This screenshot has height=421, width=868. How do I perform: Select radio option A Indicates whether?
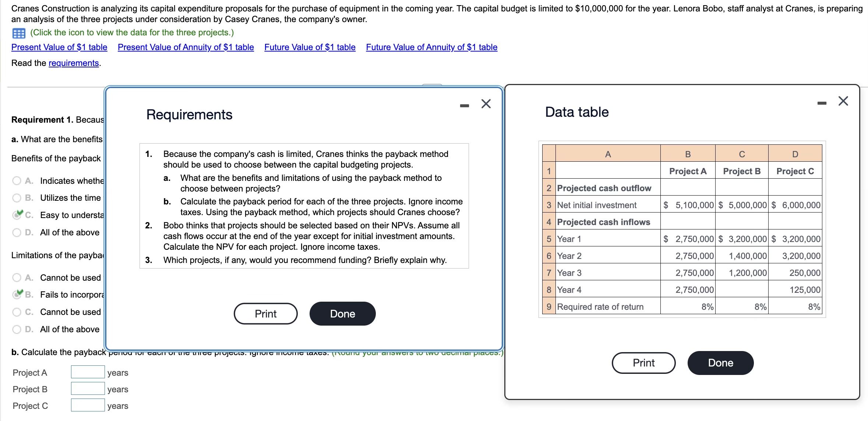click(16, 180)
